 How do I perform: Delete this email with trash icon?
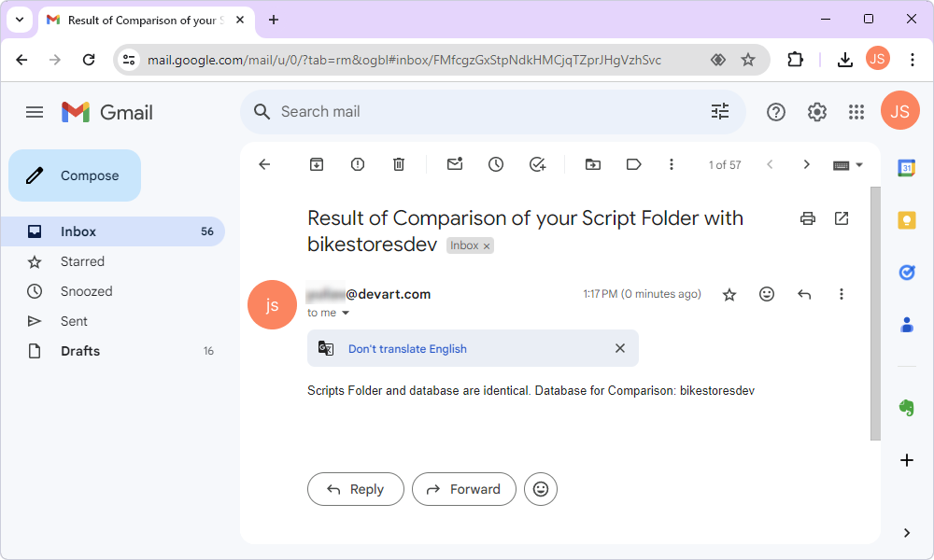click(x=399, y=164)
